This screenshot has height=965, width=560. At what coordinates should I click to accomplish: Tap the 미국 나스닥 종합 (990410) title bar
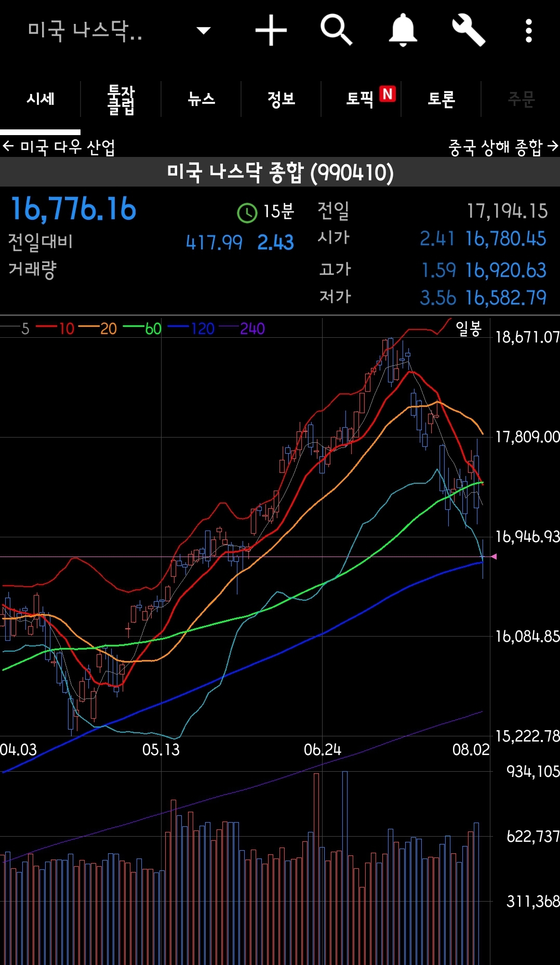coord(280,173)
